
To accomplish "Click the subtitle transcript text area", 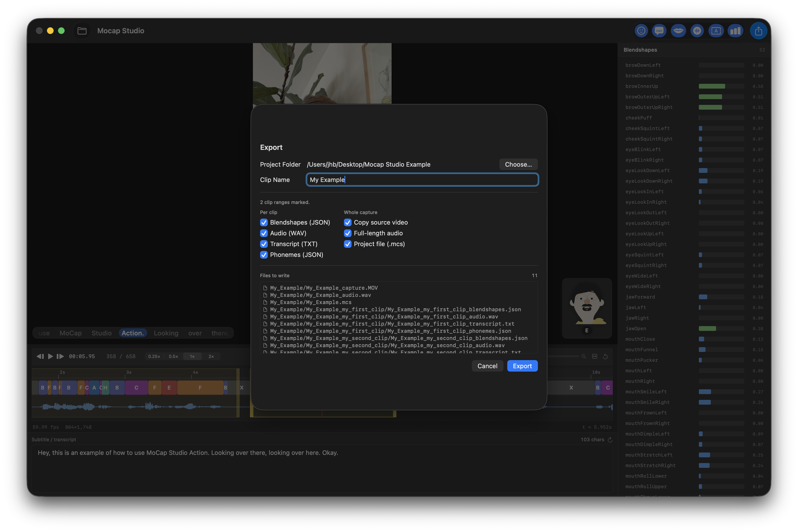I will pos(322,468).
